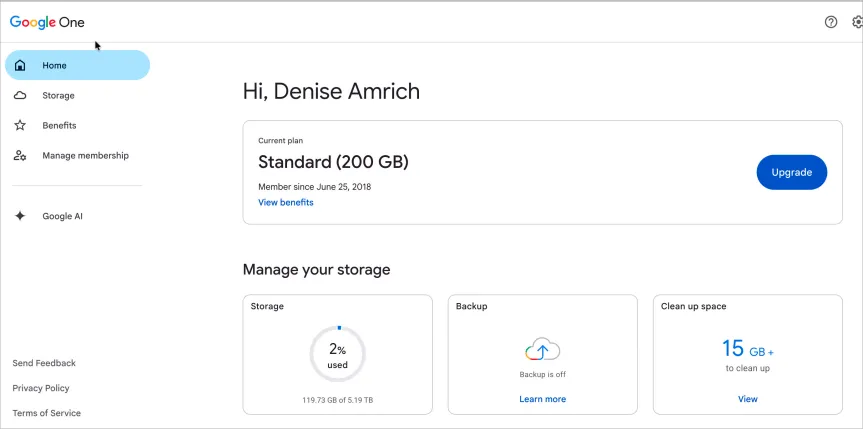Viewport: 863px width, 429px height.
Task: Click the 'to clean up' text
Action: point(747,368)
